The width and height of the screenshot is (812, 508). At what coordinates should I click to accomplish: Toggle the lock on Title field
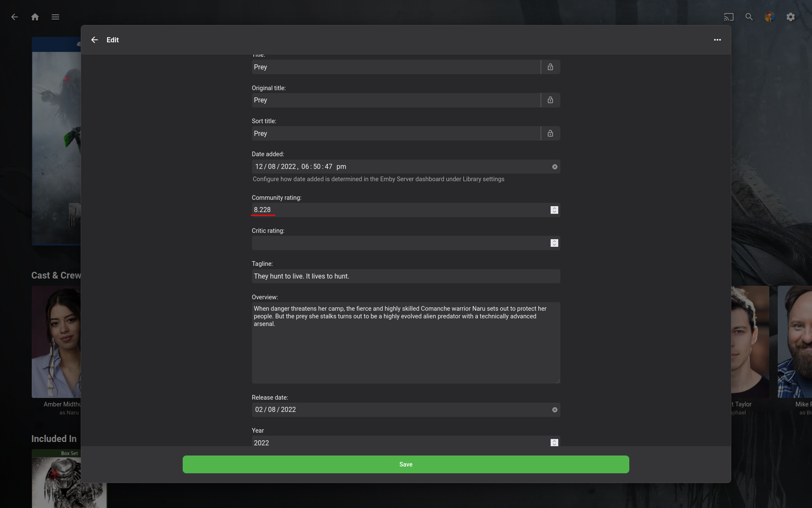click(550, 67)
